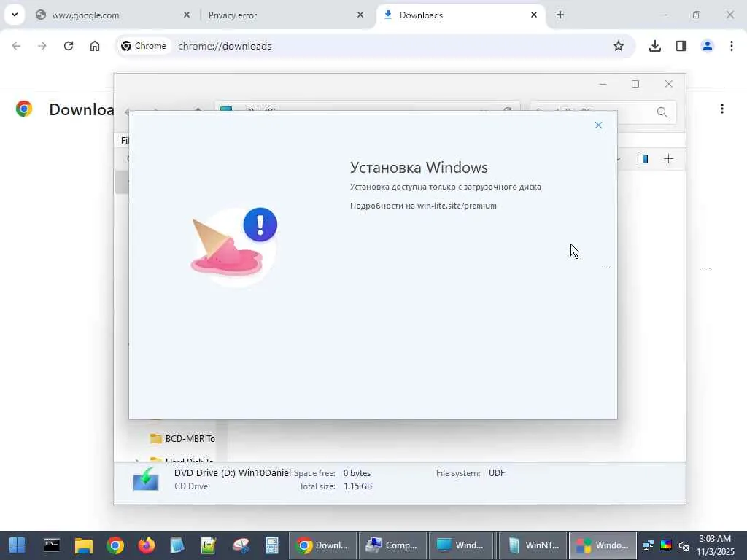Image resolution: width=747 pixels, height=560 pixels.
Task: Open Downloads page more actions menu
Action: click(x=722, y=109)
